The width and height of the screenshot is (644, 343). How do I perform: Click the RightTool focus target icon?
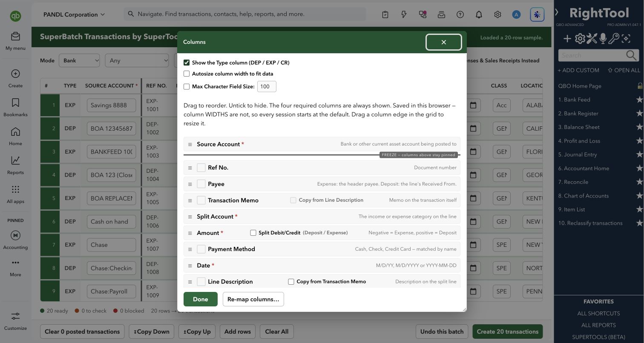(x=626, y=39)
